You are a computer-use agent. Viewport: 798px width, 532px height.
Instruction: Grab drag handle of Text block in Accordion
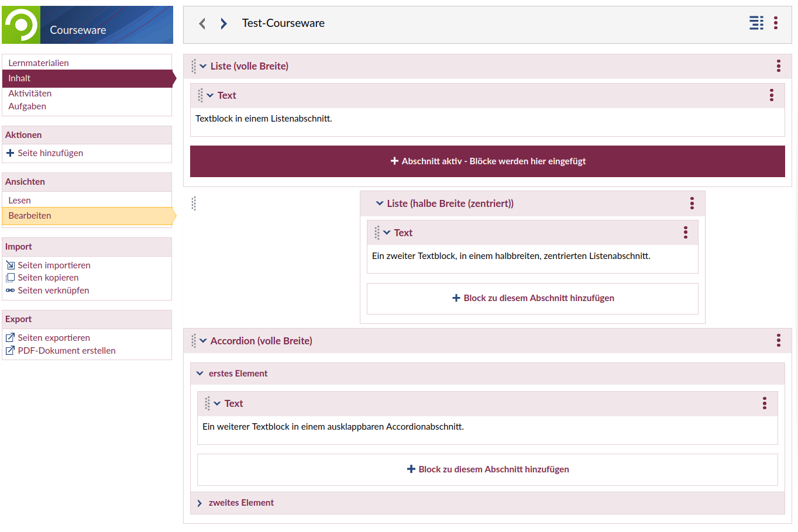pos(208,403)
